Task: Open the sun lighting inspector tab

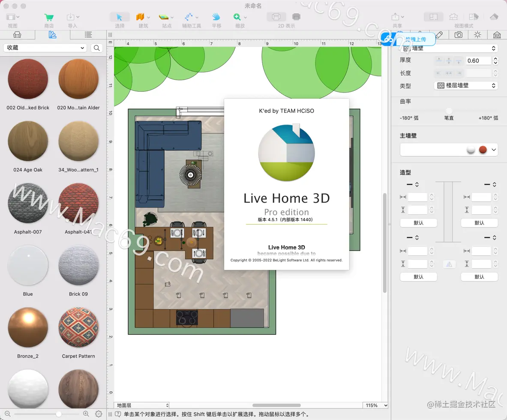Action: pyautogui.click(x=477, y=35)
